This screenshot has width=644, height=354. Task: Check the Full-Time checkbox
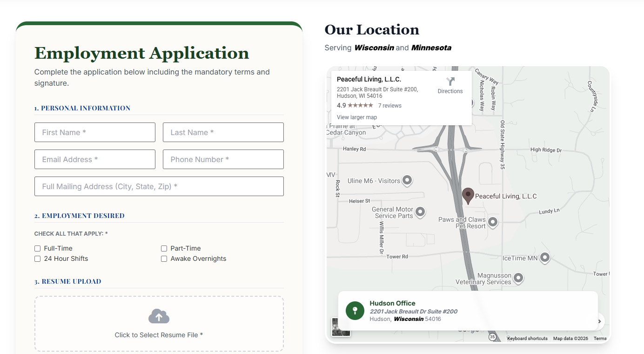coord(38,249)
